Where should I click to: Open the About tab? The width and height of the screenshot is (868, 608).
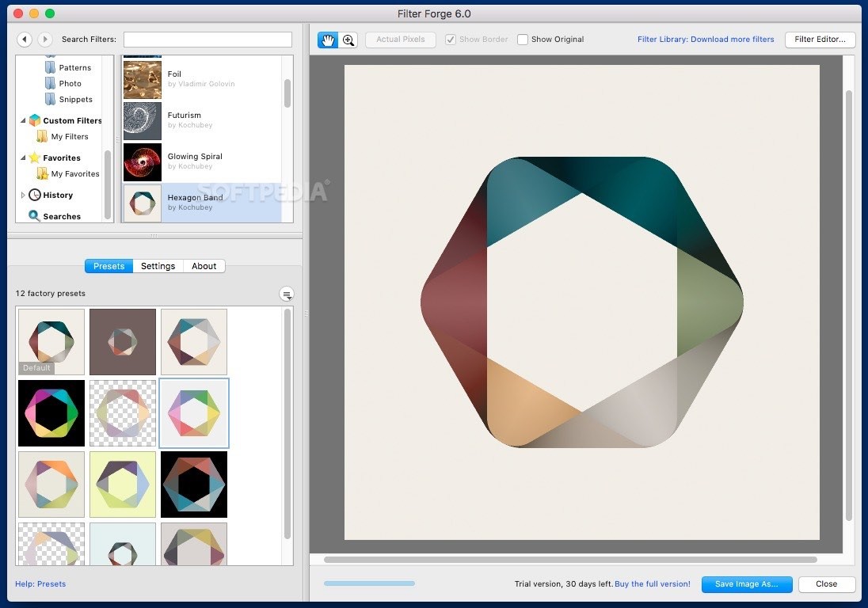click(x=204, y=266)
